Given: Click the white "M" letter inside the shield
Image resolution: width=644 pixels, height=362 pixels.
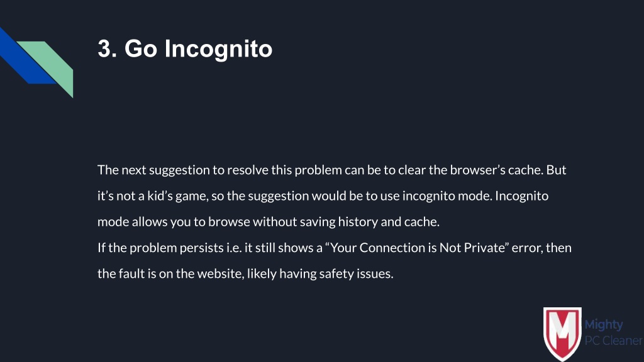Looking at the screenshot, I should click(x=562, y=329).
